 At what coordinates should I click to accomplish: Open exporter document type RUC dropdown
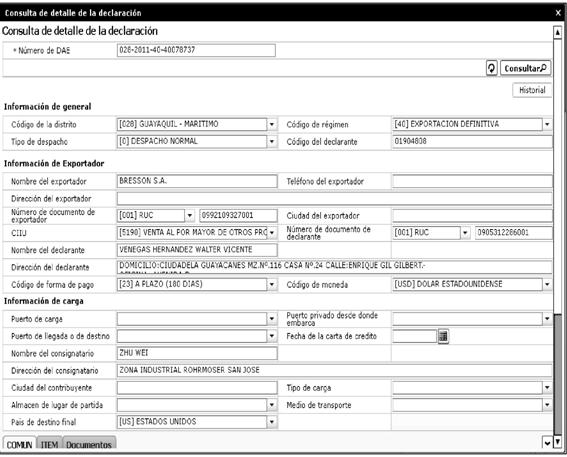[x=190, y=216]
